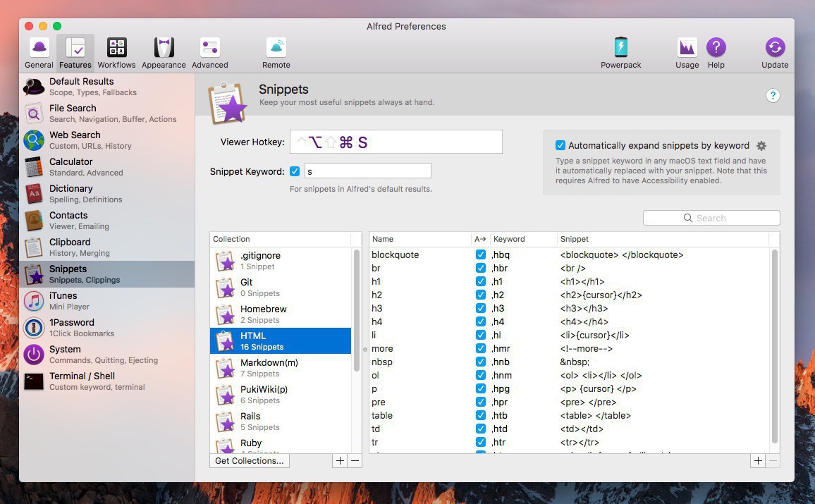Image resolution: width=815 pixels, height=504 pixels.
Task: Add a new collection with plus button
Action: (340, 461)
